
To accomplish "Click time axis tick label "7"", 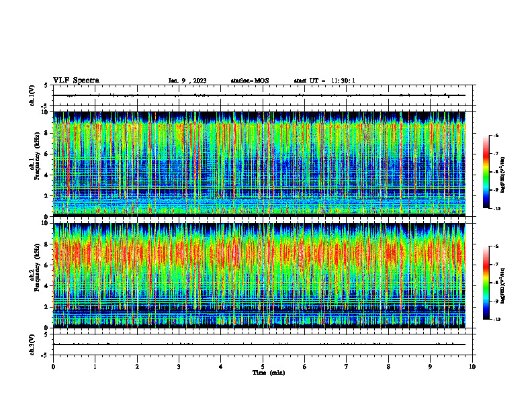I will pos(347,367).
